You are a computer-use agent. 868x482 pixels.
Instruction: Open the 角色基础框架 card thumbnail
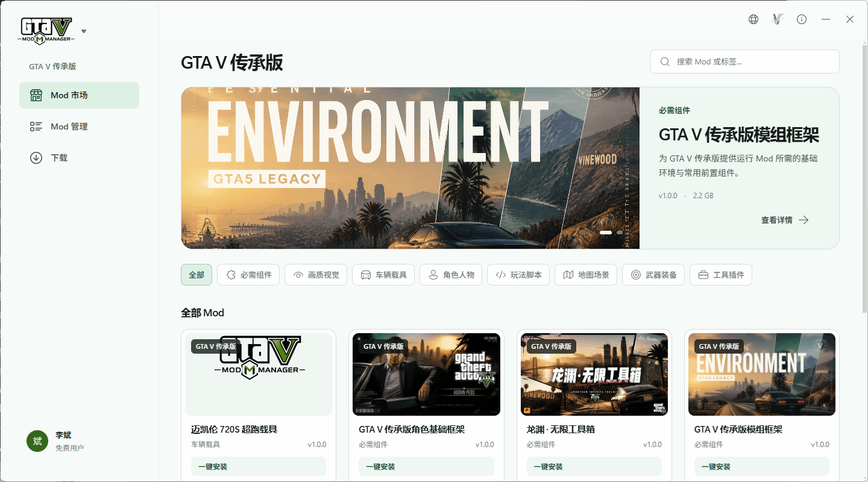point(426,374)
